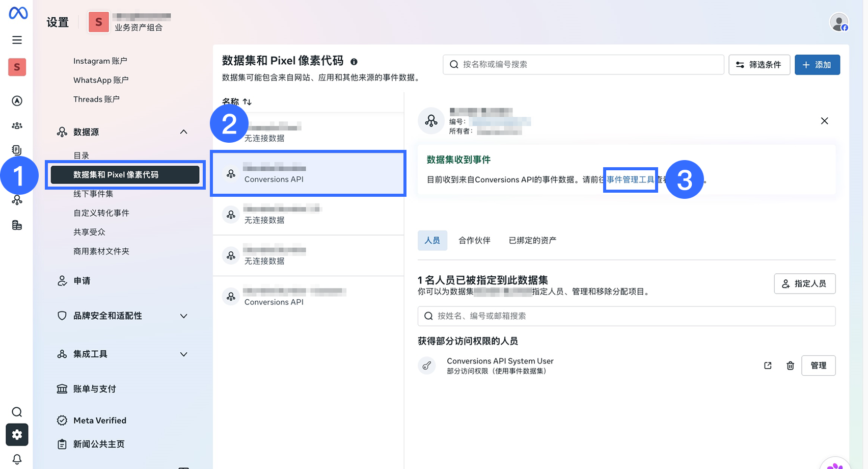Image resolution: width=868 pixels, height=469 pixels.
Task: Click the 添加 button
Action: point(817,65)
